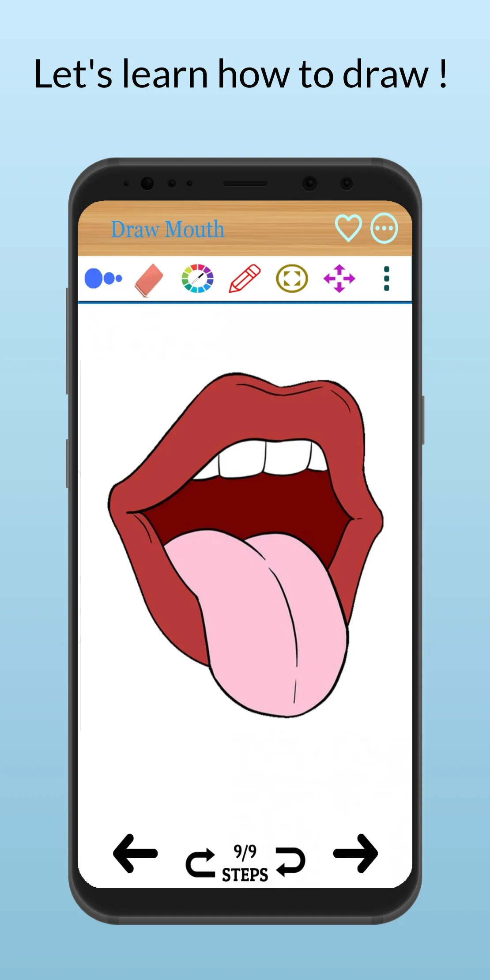490x980 pixels.
Task: Open the brush size dots selector
Action: (103, 279)
